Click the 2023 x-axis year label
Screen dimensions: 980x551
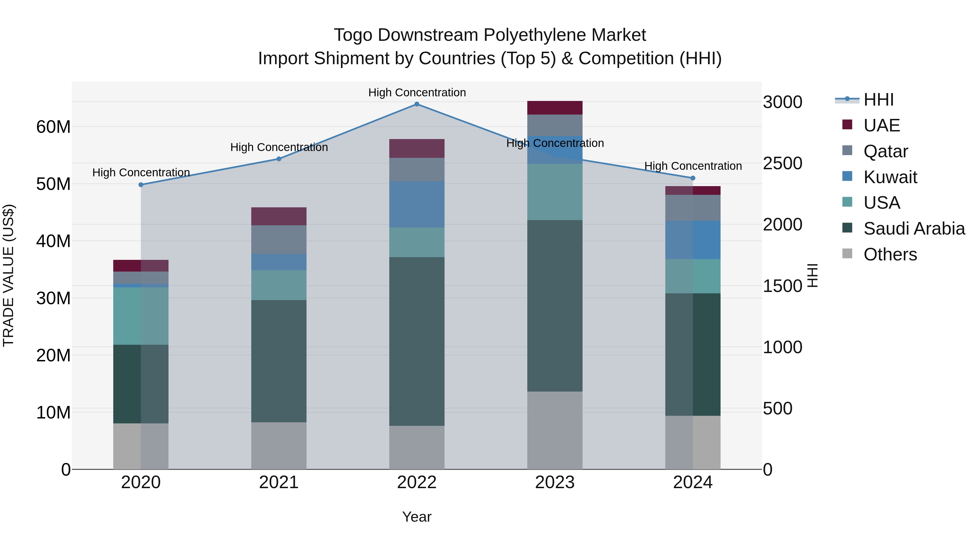click(x=555, y=482)
